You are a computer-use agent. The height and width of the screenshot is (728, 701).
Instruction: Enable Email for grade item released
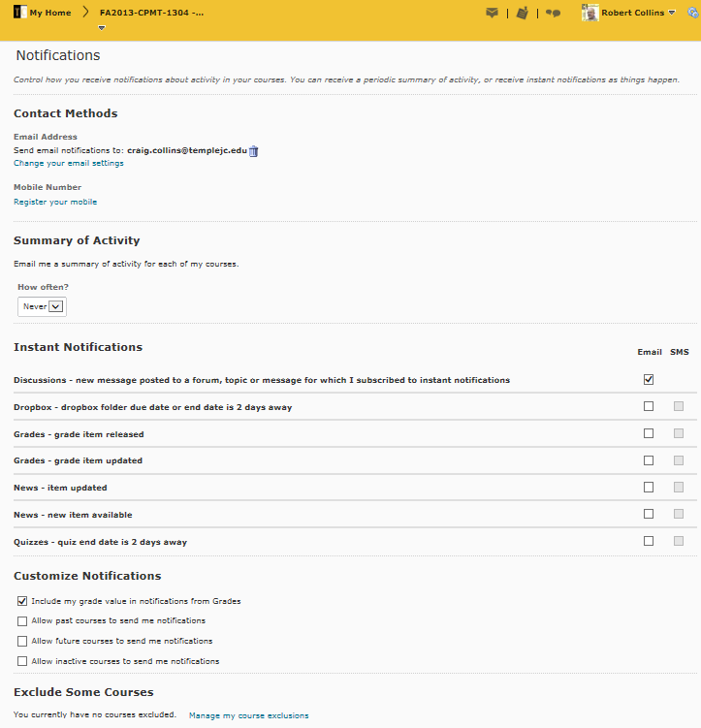click(x=649, y=433)
